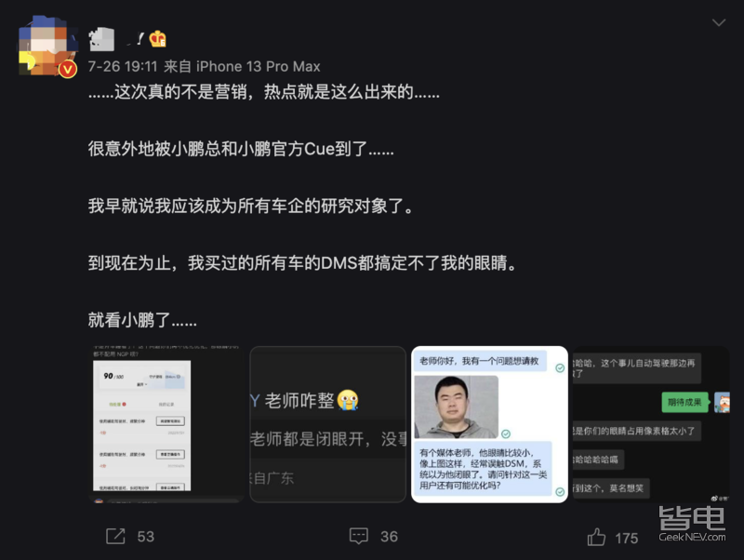Like the post with thumbs-up icon

(x=596, y=538)
